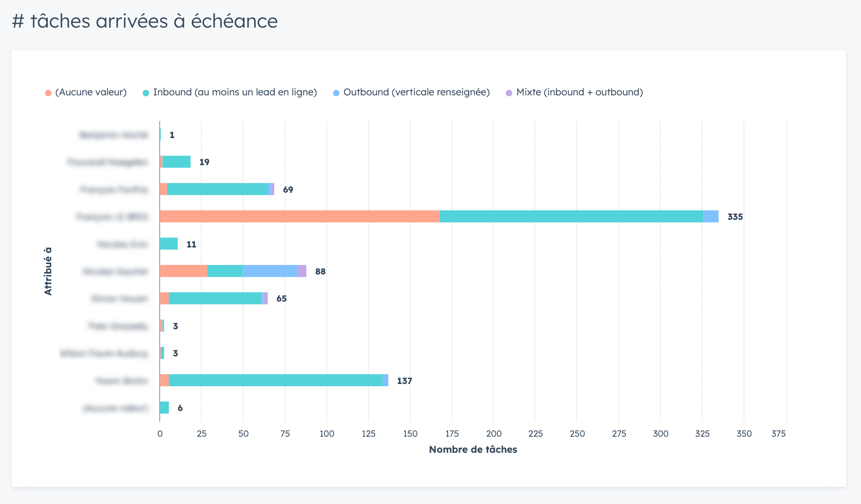
Task: Click the teal Inbound legend dot
Action: tap(146, 93)
